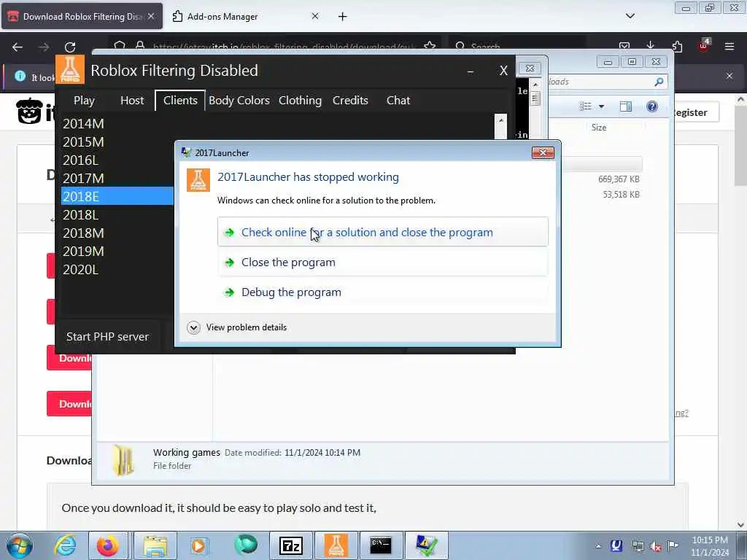Screen dimensions: 747x560
Task: Switch to the Host tab
Action: click(x=132, y=101)
